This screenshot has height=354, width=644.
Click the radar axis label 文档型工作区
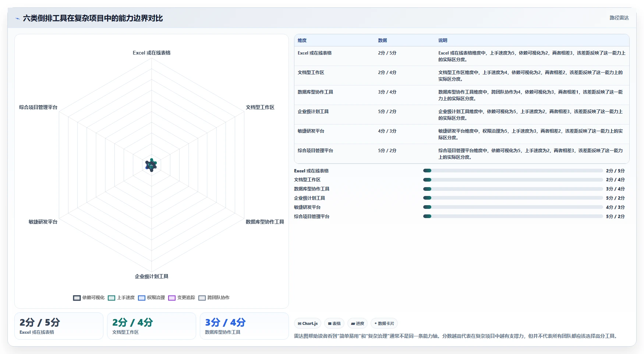pos(260,108)
